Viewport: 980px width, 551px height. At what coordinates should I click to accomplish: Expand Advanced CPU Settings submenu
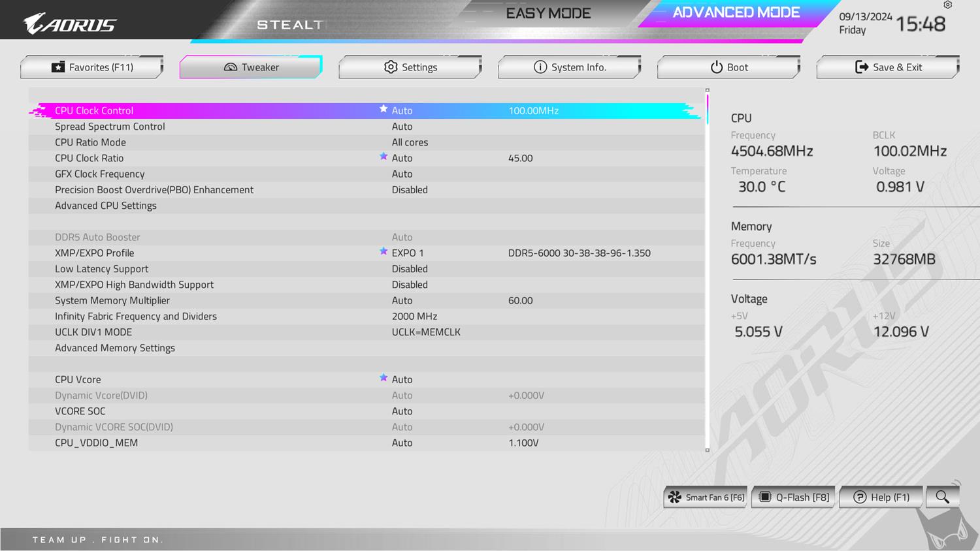106,206
